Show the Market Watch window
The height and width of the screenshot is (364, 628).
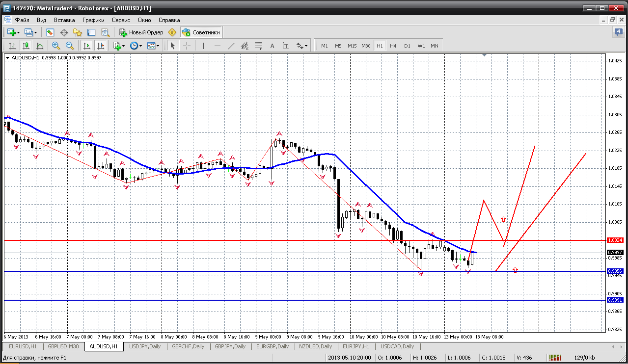click(x=50, y=32)
